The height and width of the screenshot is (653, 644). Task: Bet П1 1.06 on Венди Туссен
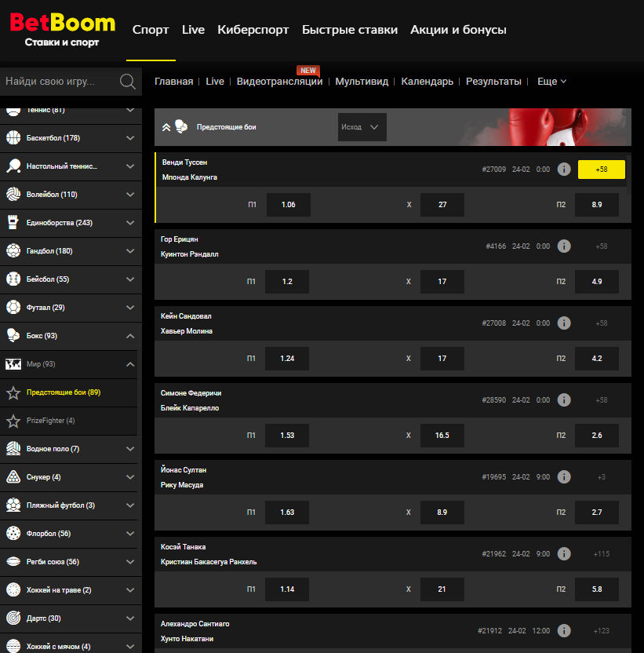(289, 205)
